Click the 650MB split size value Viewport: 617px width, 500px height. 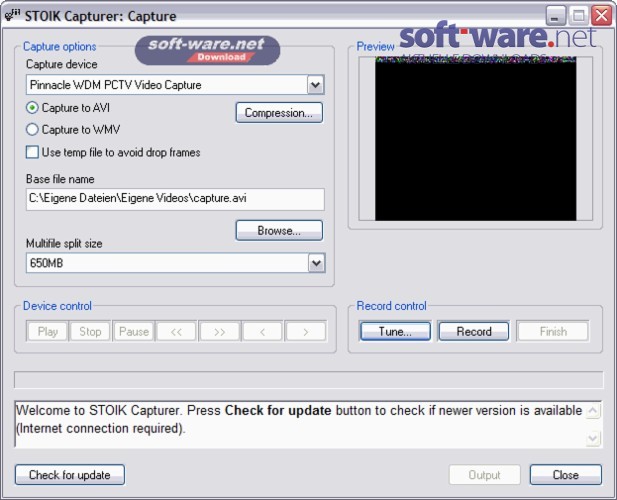[x=46, y=263]
